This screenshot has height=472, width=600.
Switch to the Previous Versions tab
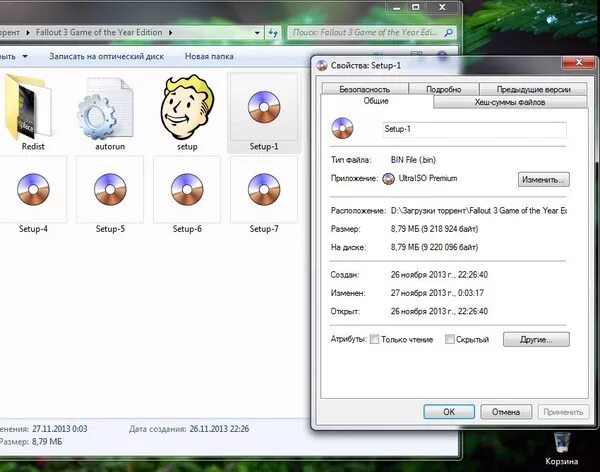(533, 89)
